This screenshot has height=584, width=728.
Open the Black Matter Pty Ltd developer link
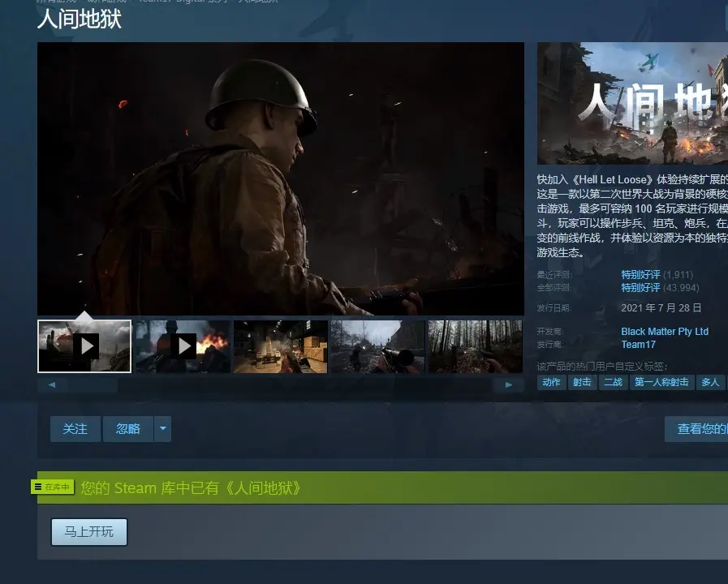665,332
